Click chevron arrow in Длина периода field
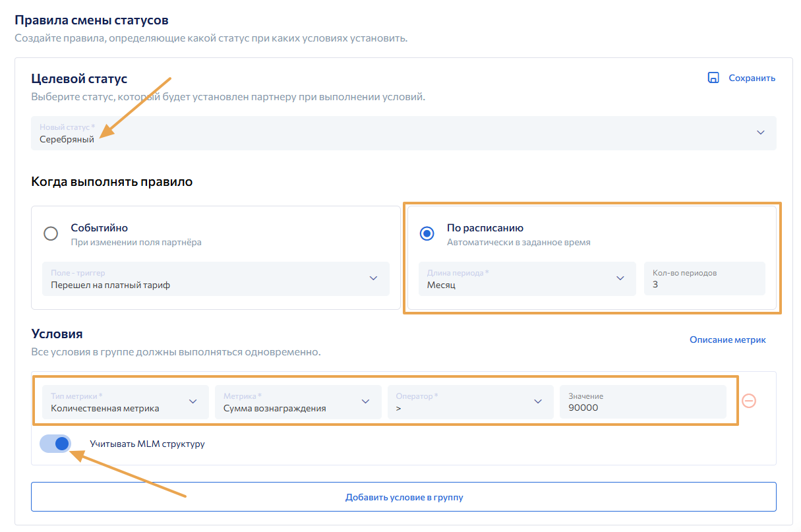The height and width of the screenshot is (532, 801). (620, 278)
